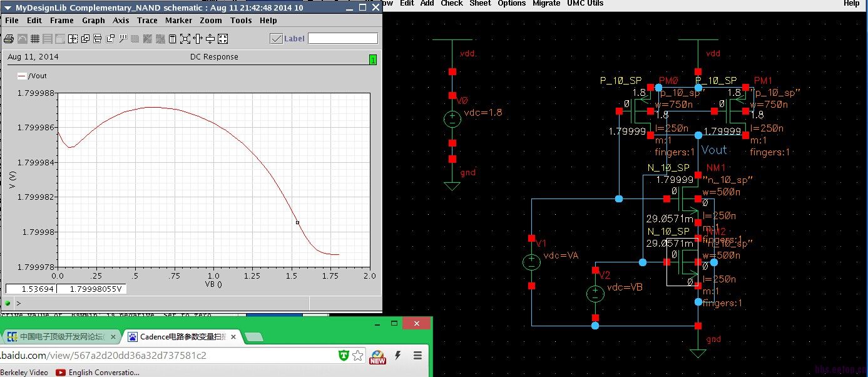Open the English Conversation bookmark

coord(98,372)
